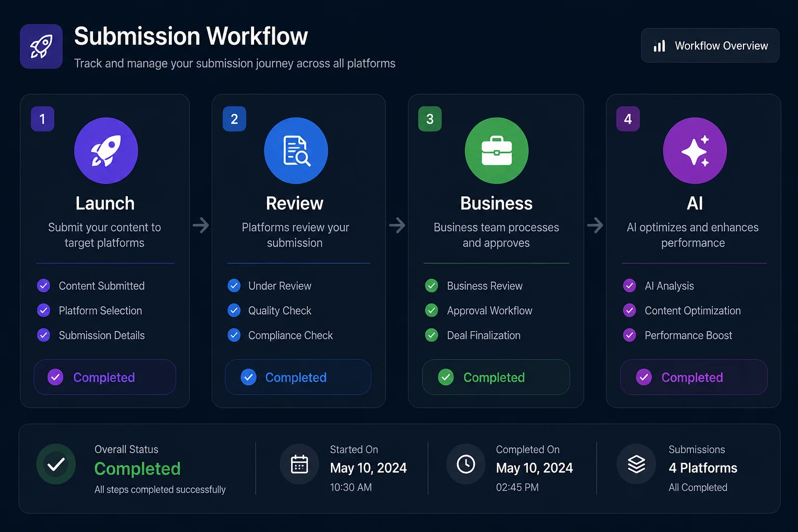Toggle the Platform Selection checkmark
The image size is (798, 532).
[44, 311]
